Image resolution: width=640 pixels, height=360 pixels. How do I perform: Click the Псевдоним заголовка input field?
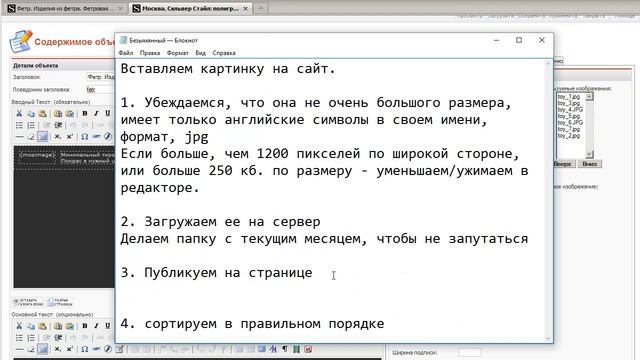coord(100,89)
